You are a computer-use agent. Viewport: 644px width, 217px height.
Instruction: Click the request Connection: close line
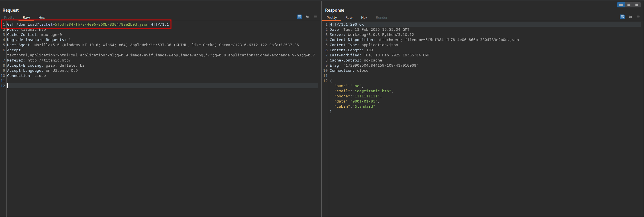[27, 76]
